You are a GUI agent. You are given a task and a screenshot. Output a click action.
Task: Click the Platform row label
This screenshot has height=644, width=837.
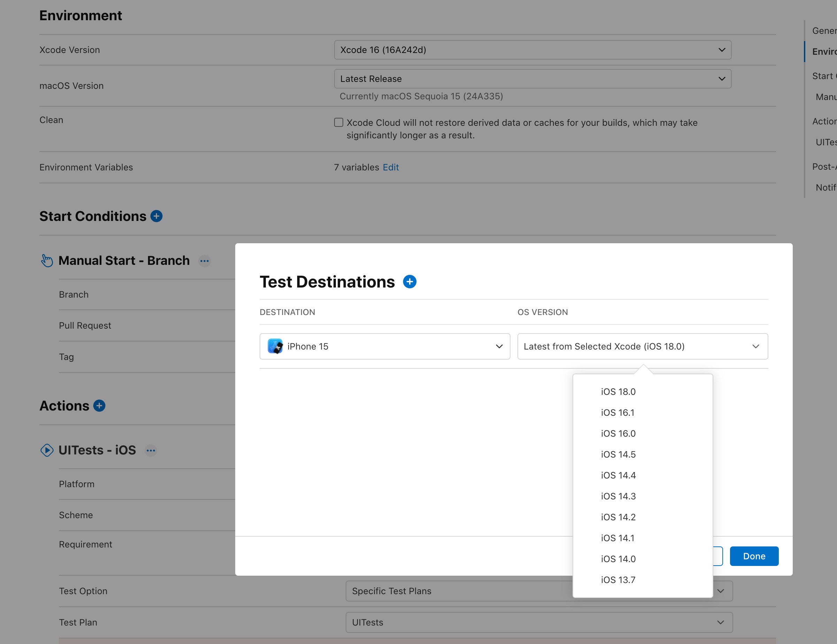click(x=77, y=484)
